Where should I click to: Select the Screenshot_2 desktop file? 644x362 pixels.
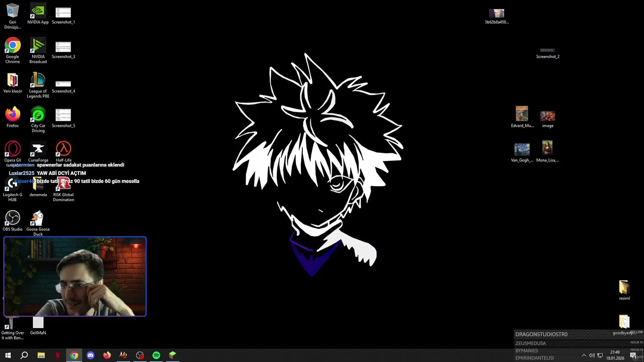(547, 52)
